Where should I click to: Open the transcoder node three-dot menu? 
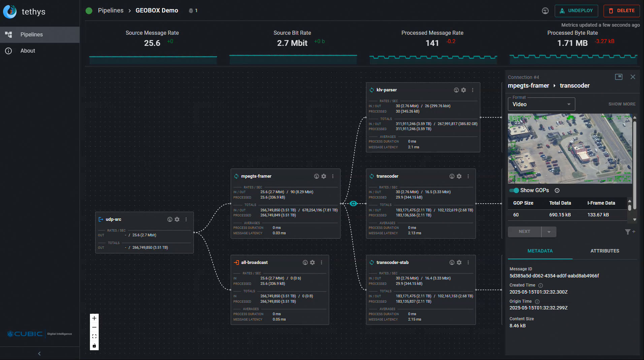(x=468, y=176)
